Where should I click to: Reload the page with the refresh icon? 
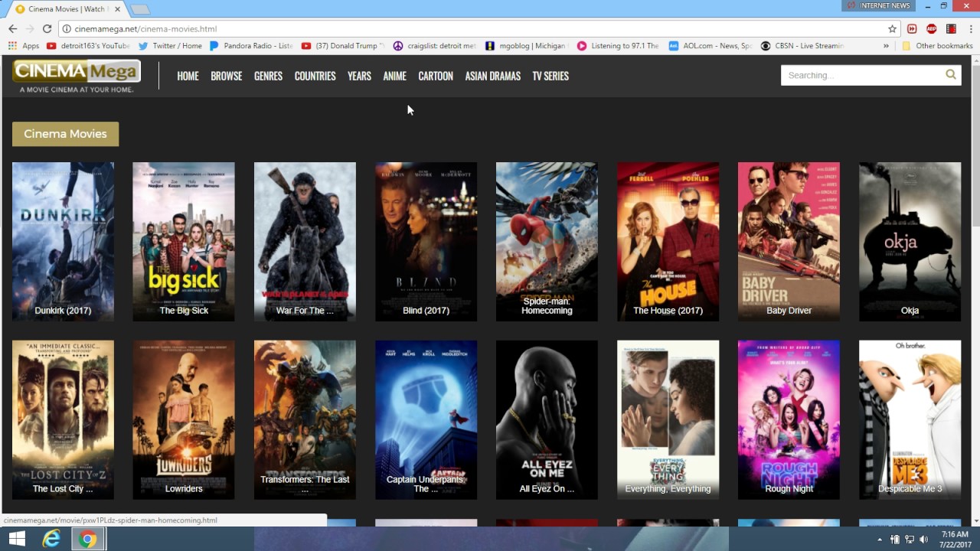click(x=47, y=28)
